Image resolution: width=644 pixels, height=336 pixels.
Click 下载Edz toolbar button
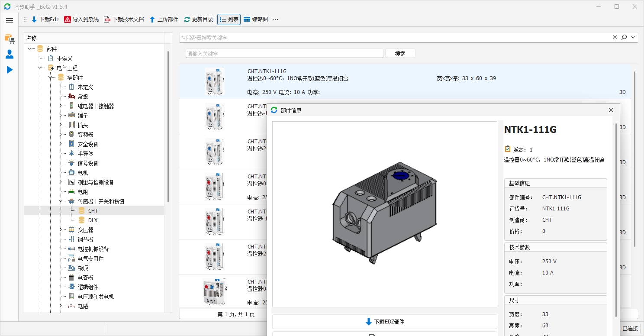(x=45, y=19)
